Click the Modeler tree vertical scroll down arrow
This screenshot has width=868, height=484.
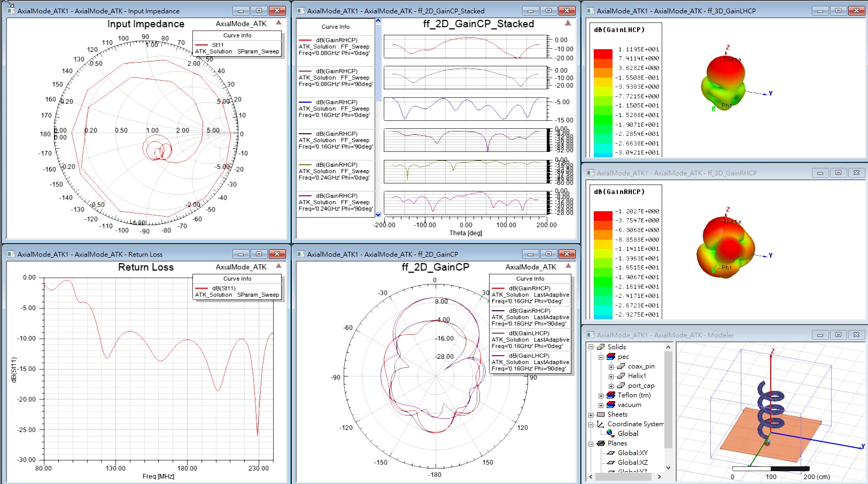668,467
